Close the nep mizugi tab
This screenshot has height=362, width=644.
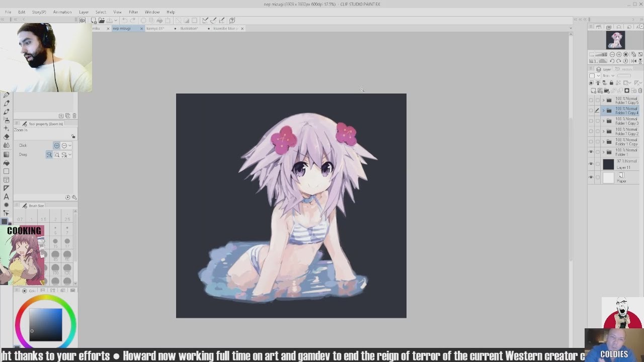tap(141, 29)
